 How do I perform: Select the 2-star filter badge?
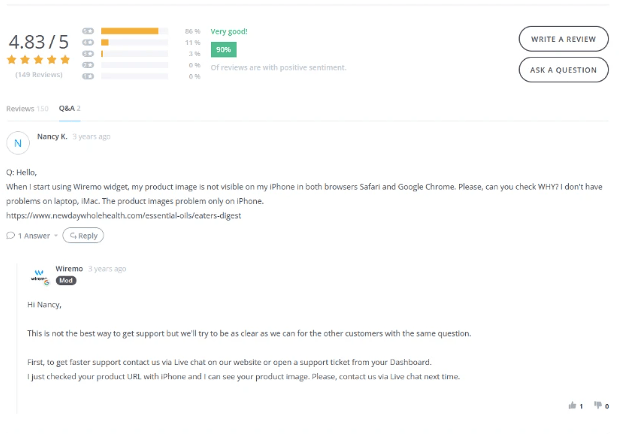[88, 65]
